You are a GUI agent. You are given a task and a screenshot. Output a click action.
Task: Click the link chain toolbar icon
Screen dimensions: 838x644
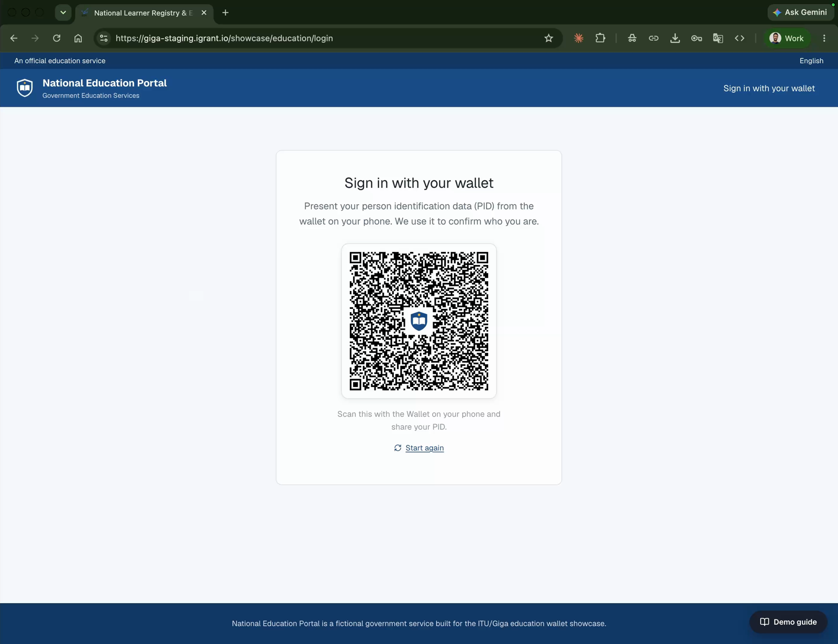654,38
